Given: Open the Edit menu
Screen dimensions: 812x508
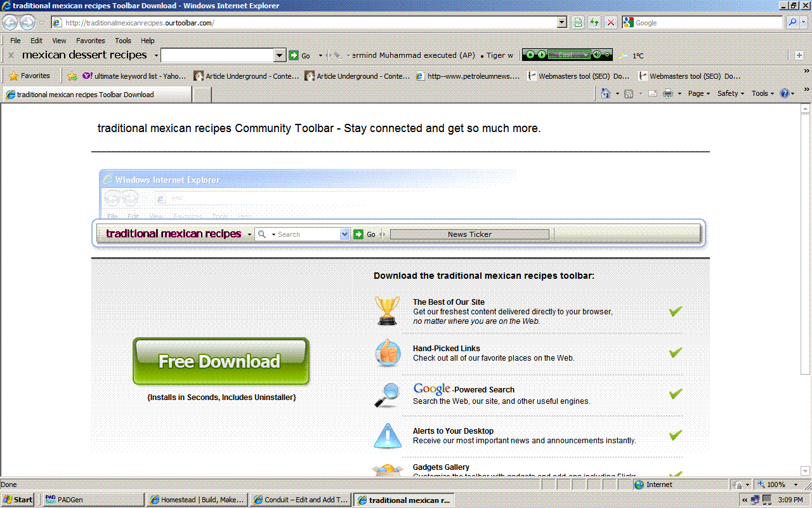Looking at the screenshot, I should coord(37,41).
